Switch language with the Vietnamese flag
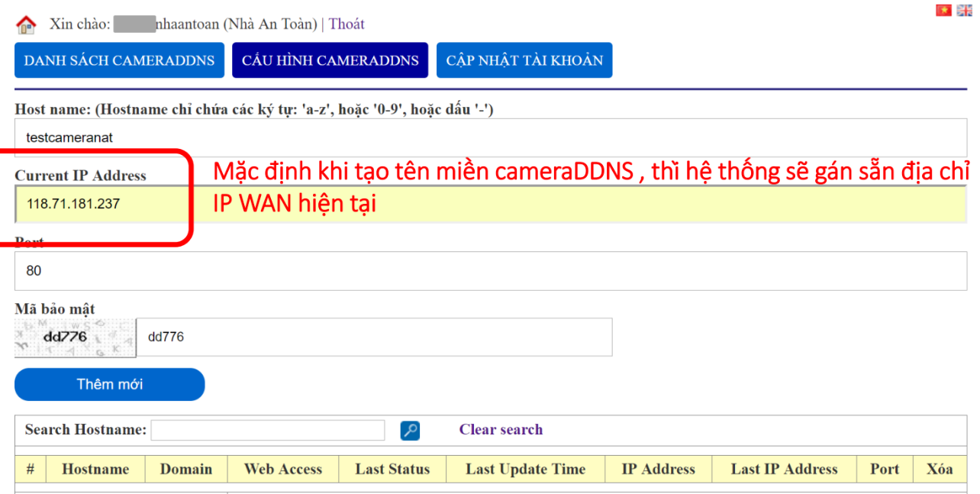Image resolution: width=980 pixels, height=494 pixels. (x=943, y=10)
